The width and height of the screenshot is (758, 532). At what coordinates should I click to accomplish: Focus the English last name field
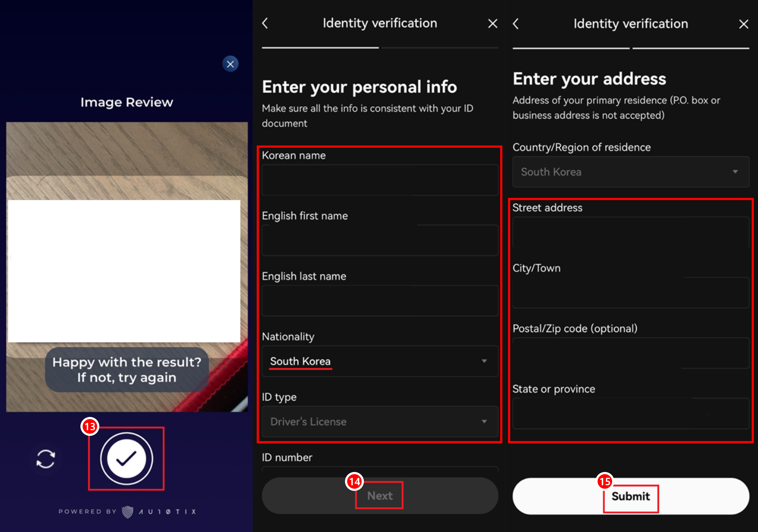click(380, 301)
